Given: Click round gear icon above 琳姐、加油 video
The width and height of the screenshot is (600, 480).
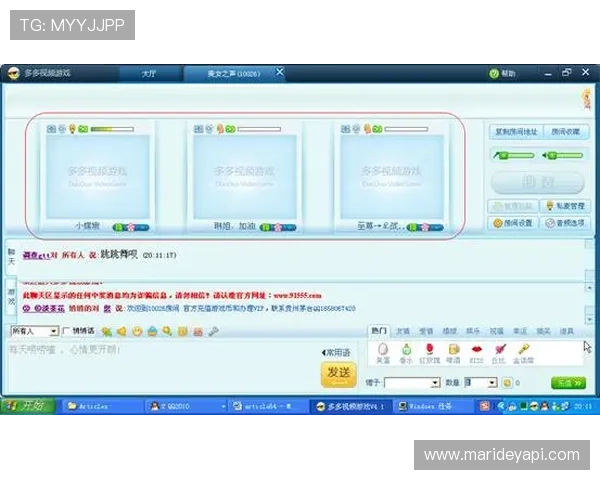Looking at the screenshot, I should click(x=209, y=129).
